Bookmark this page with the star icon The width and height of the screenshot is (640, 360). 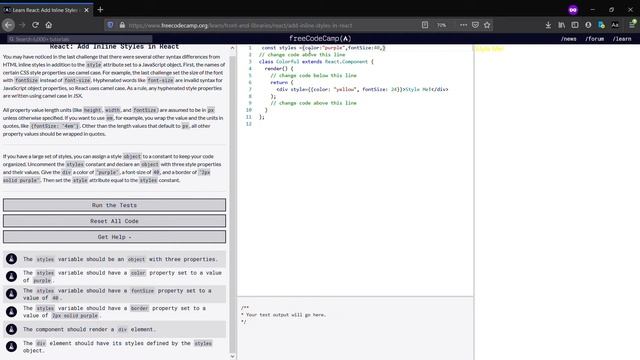[487, 25]
